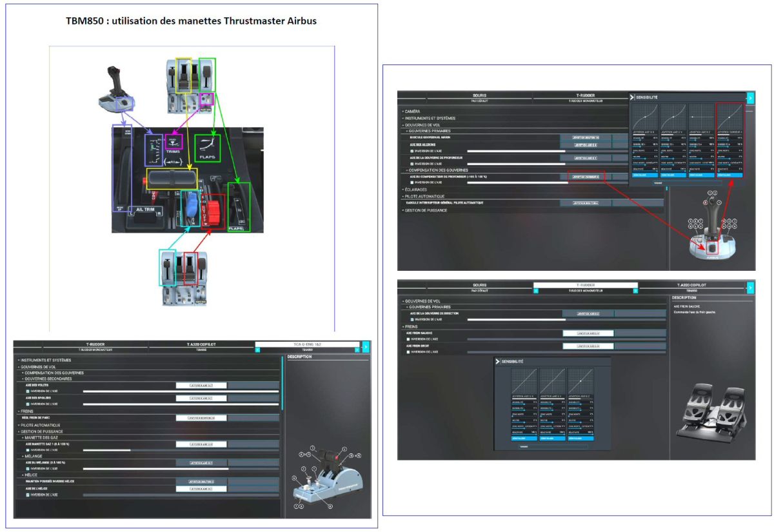Collapse the Mélange section
774x532 pixels.
click(x=32, y=456)
